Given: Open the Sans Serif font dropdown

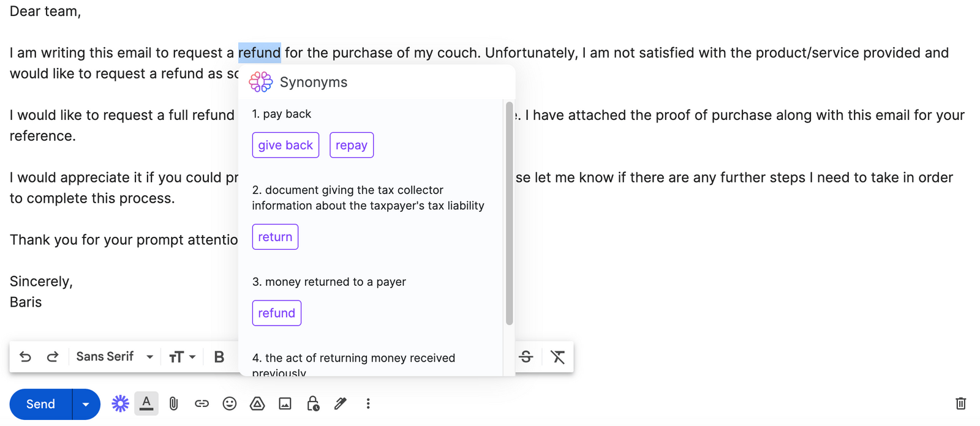Looking at the screenshot, I should tap(113, 356).
